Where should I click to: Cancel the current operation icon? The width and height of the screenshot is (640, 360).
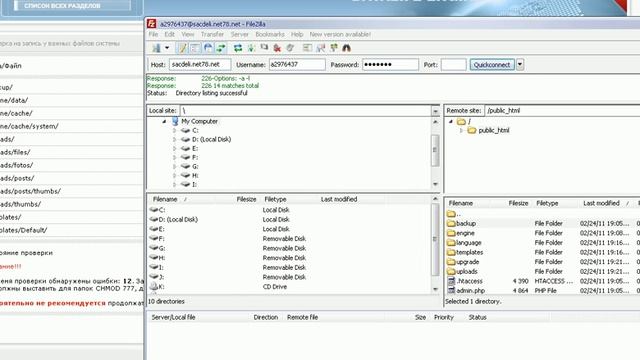tap(264, 48)
